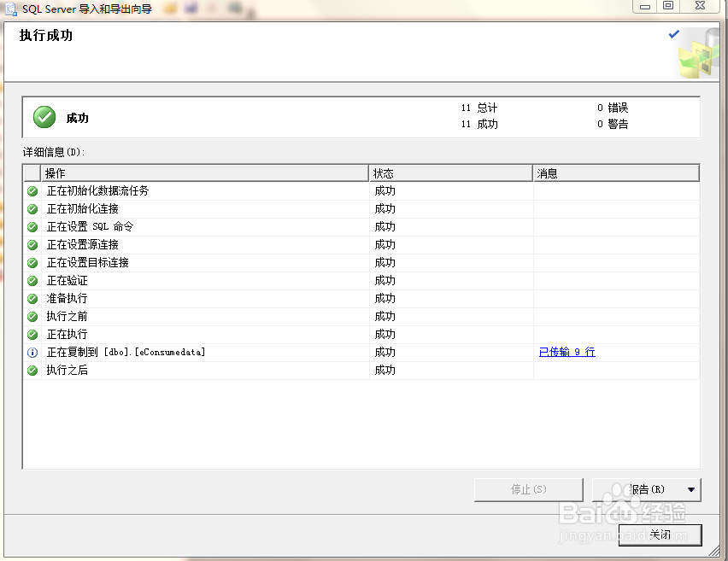Click the disabled 停止(S) button
This screenshot has height=561, width=728.
tap(528, 489)
